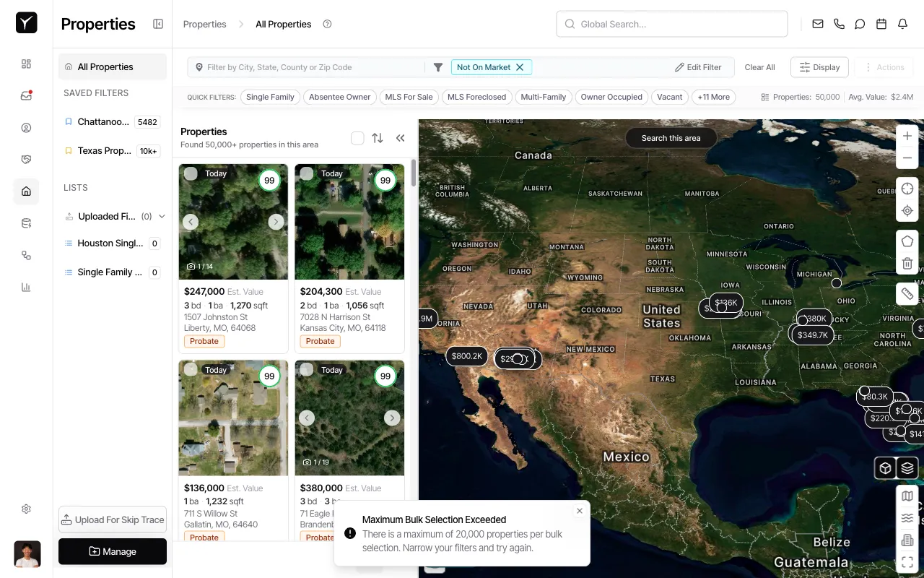Toggle the Vacant quick filter
Screen dimensions: 924x578
(x=670, y=97)
